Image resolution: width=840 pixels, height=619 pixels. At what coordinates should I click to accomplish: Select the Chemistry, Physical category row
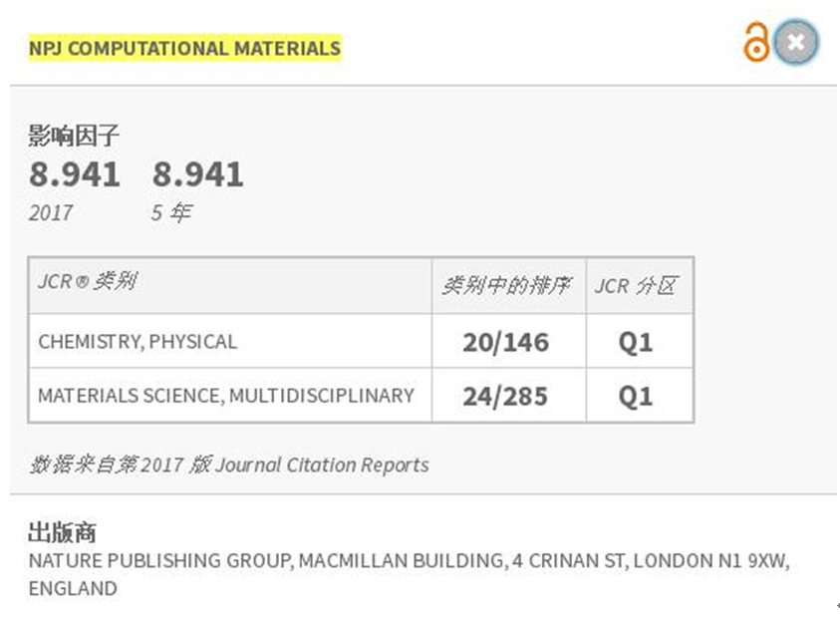pos(361,341)
